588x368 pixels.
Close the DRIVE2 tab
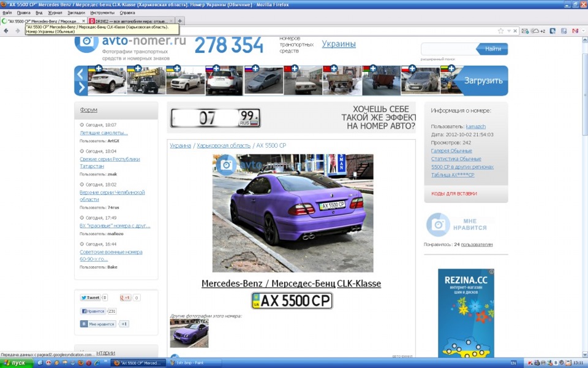(171, 21)
